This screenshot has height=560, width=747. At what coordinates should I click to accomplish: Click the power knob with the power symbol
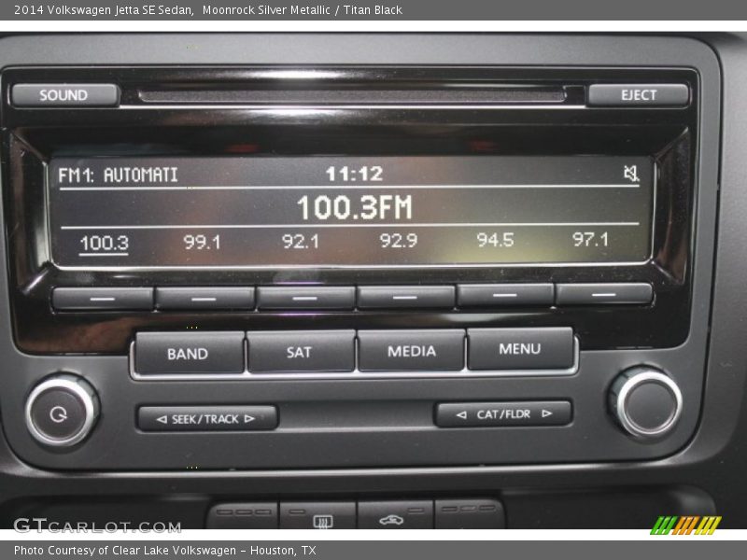coord(61,412)
